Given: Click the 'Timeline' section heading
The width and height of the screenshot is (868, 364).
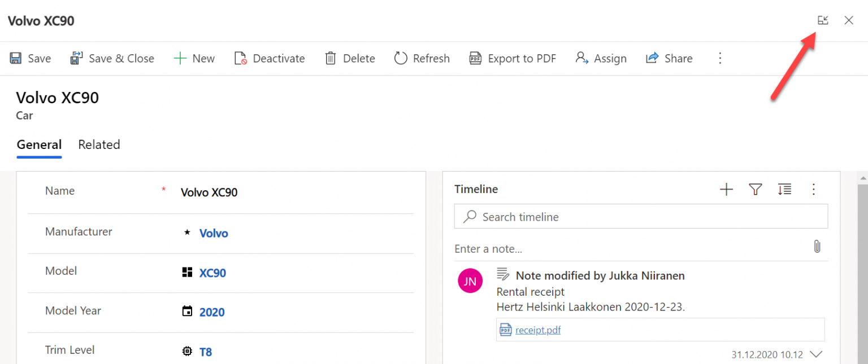Looking at the screenshot, I should 476,190.
